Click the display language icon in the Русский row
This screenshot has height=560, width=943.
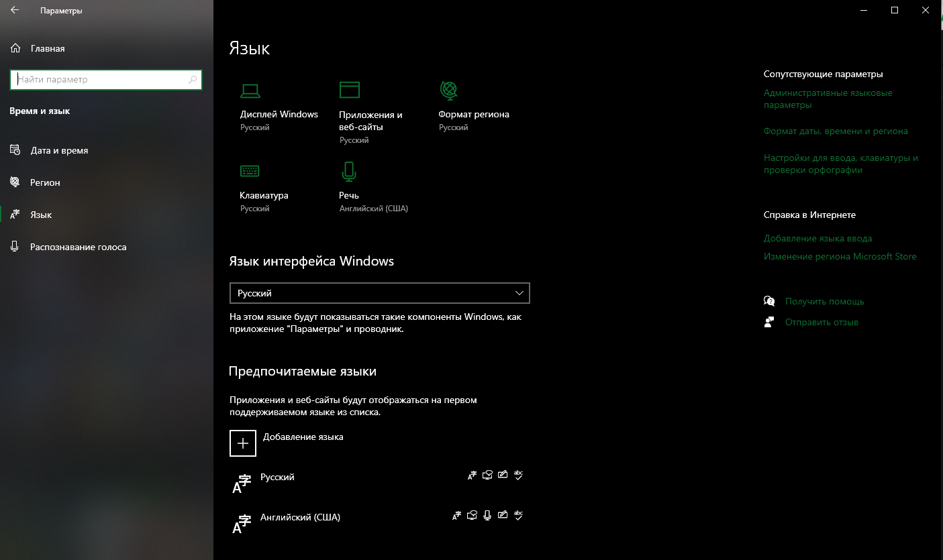[x=472, y=475]
